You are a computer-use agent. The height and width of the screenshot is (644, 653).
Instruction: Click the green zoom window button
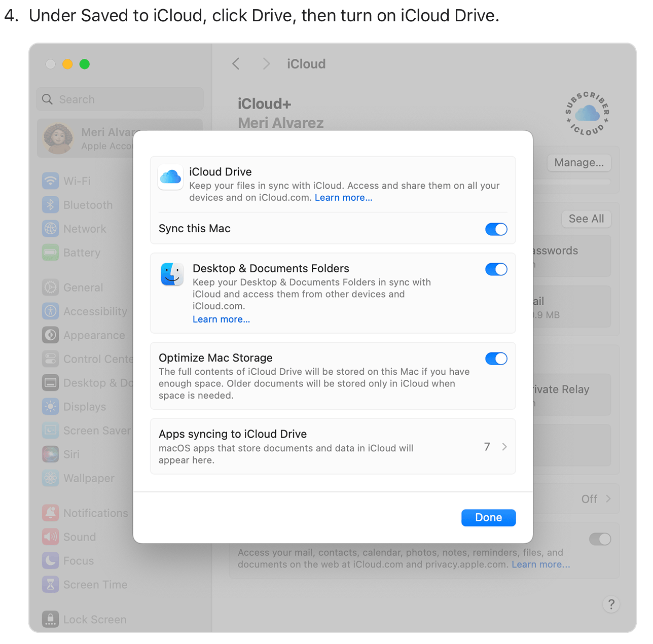pos(85,64)
